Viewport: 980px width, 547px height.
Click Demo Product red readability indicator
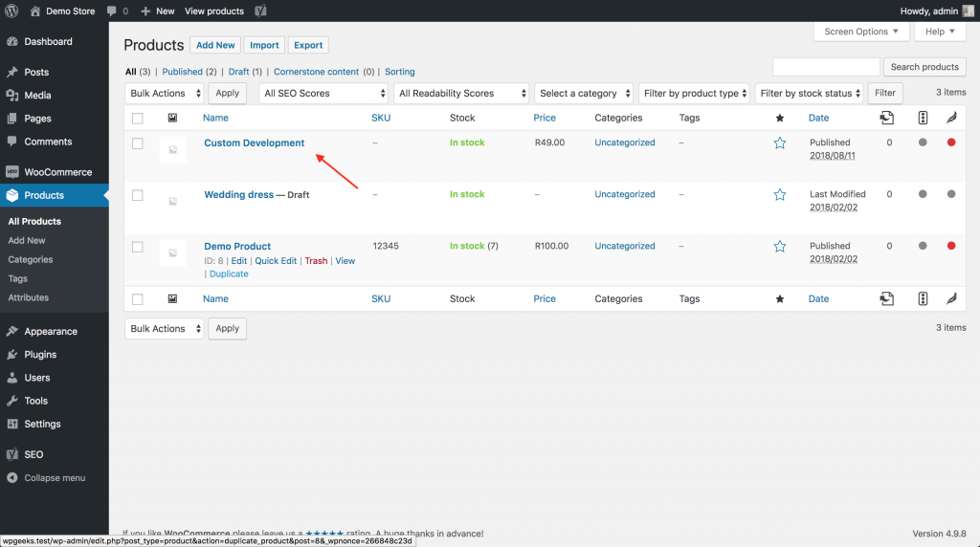pyautogui.click(x=951, y=246)
